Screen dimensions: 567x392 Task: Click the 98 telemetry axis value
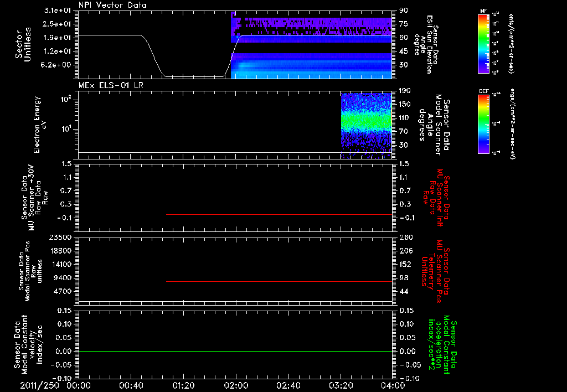404,278
